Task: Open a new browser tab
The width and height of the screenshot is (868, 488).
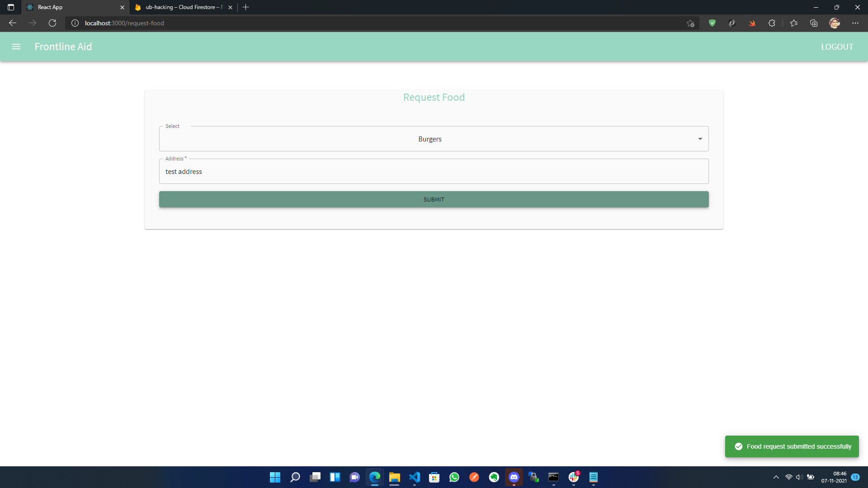Action: (245, 7)
